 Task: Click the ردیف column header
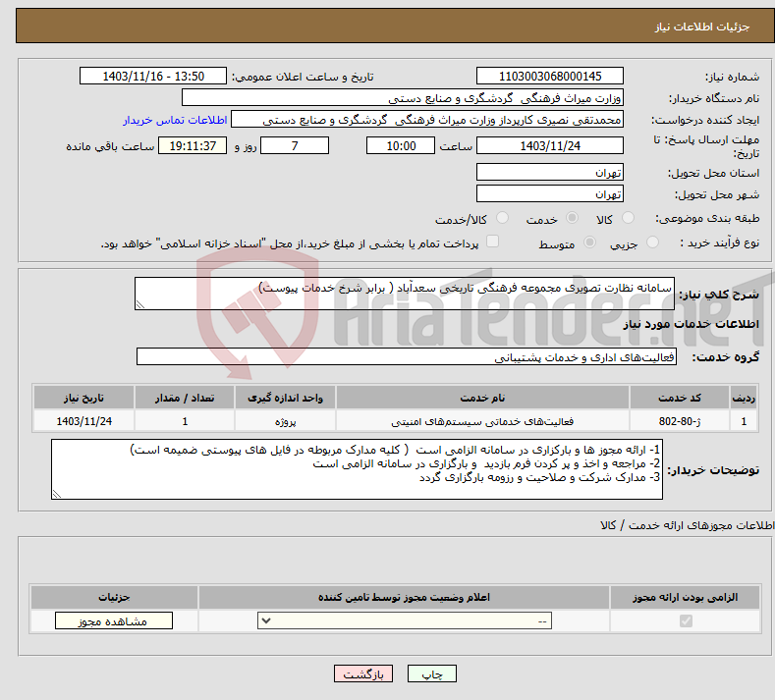pos(744,398)
